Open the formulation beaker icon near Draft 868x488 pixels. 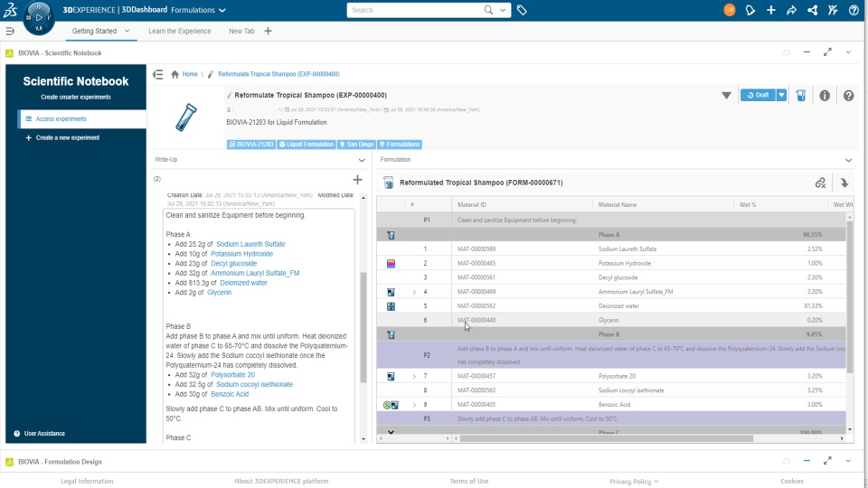tap(801, 95)
